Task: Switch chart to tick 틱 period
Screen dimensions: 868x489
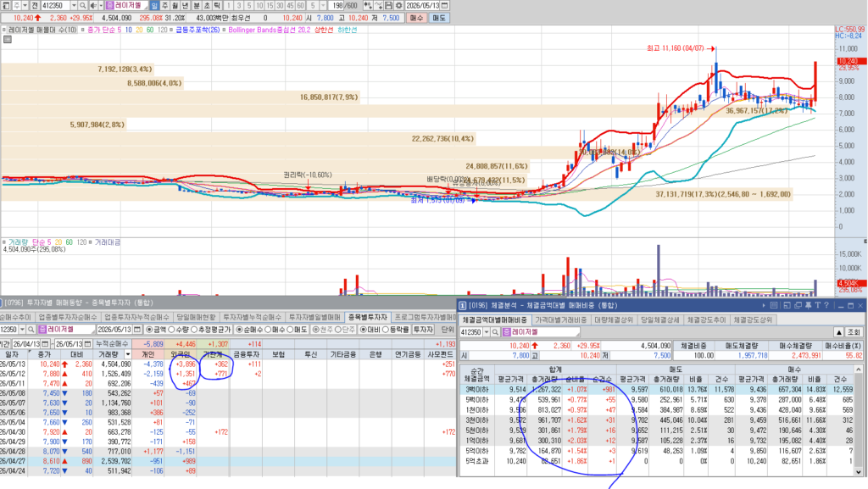Action: coord(217,6)
